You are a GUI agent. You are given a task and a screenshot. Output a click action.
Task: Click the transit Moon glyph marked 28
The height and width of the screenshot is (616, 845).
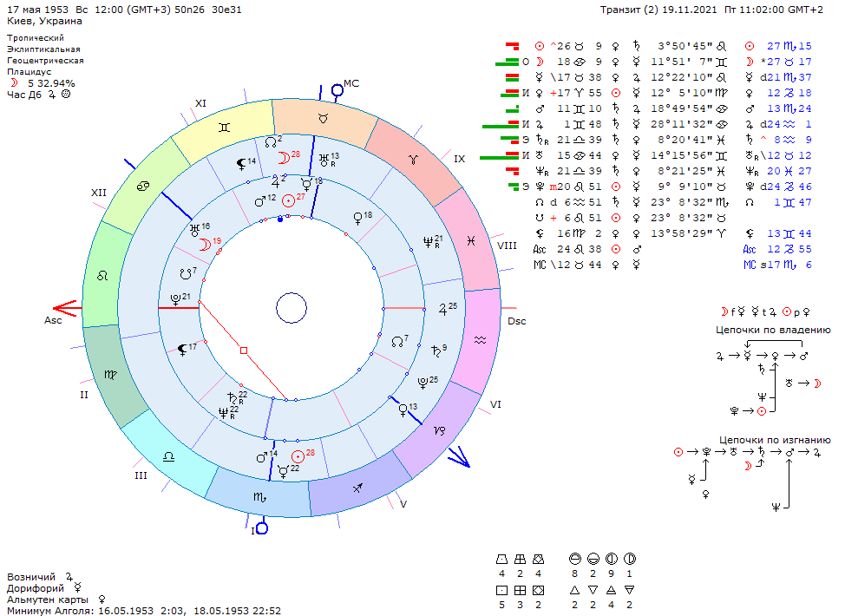click(283, 158)
